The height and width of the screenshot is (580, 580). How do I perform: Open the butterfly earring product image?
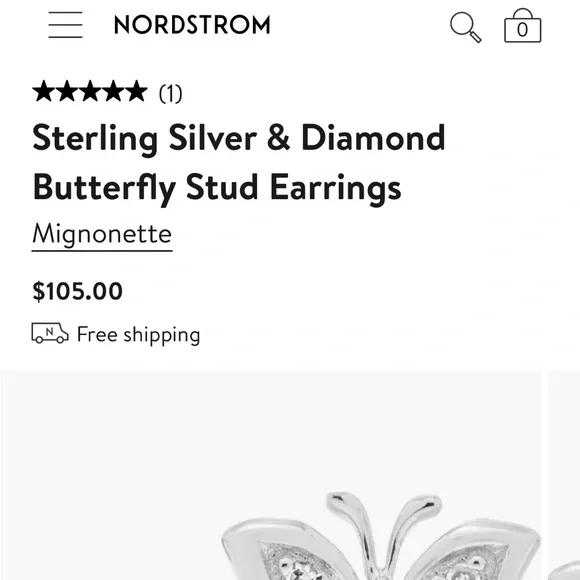271,475
